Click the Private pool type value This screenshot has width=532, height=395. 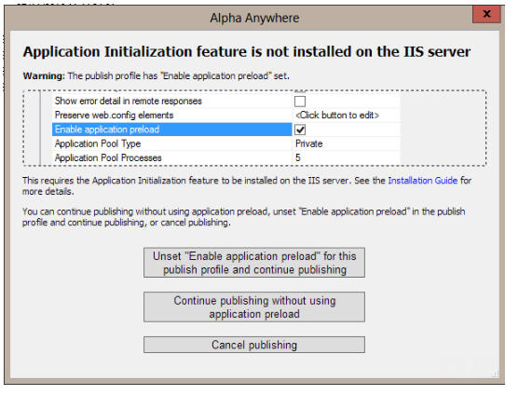[308, 143]
